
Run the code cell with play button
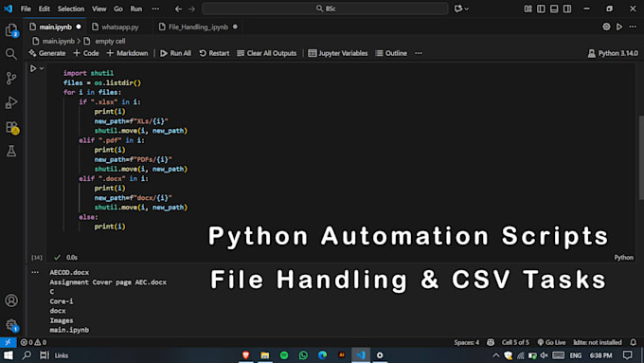[33, 68]
